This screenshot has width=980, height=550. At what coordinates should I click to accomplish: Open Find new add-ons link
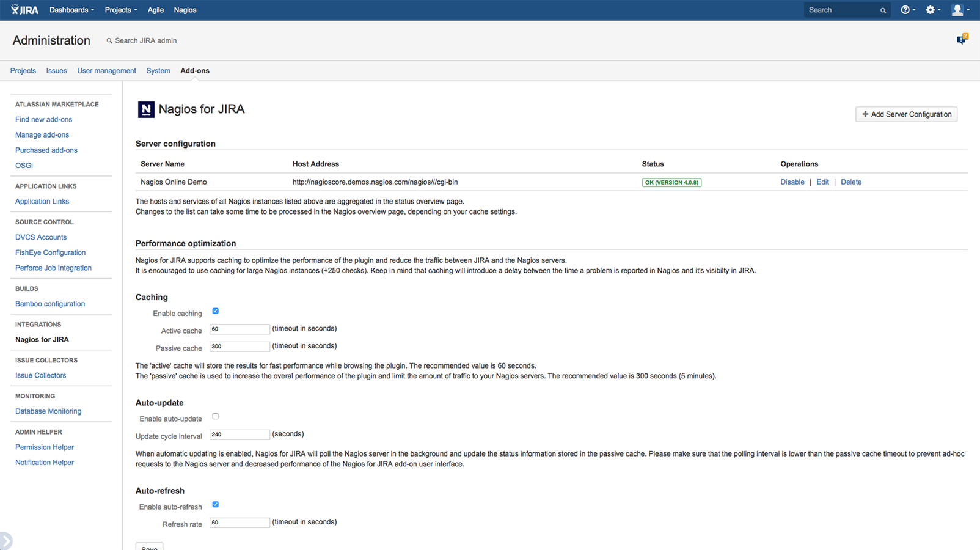43,120
